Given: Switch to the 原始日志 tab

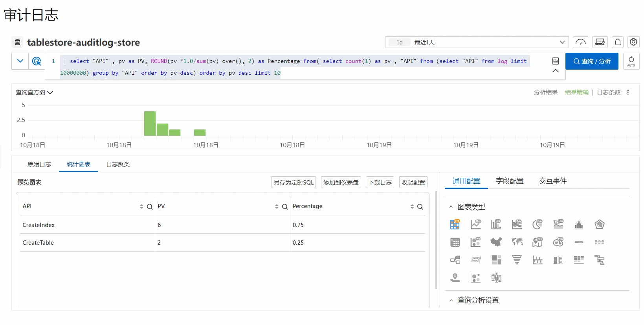Looking at the screenshot, I should (39, 164).
